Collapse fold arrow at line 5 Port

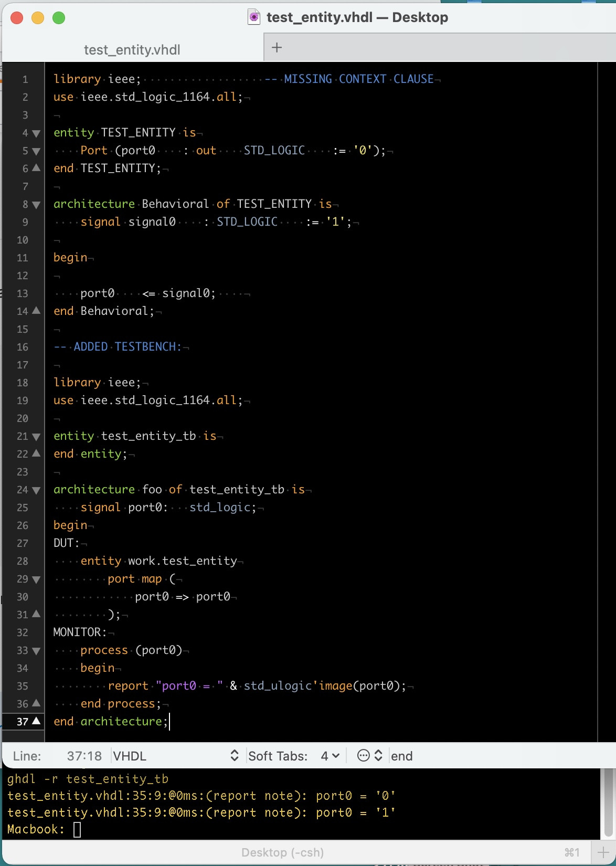point(36,151)
